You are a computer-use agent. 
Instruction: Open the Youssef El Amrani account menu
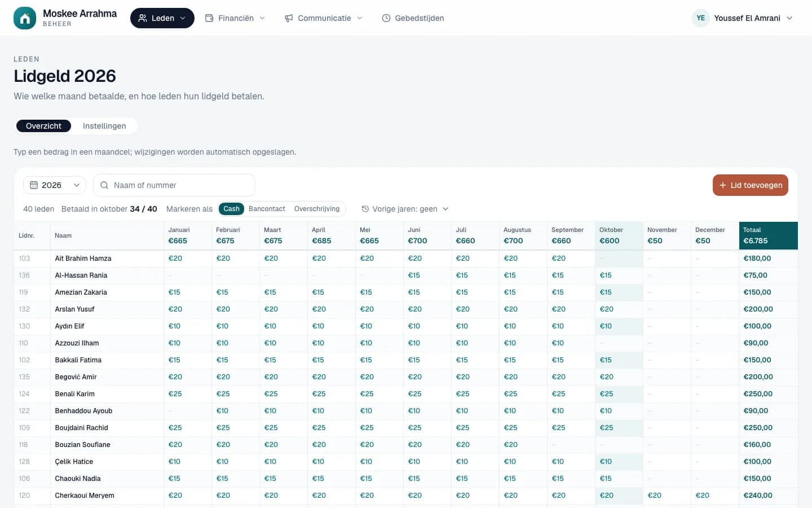pyautogui.click(x=743, y=18)
